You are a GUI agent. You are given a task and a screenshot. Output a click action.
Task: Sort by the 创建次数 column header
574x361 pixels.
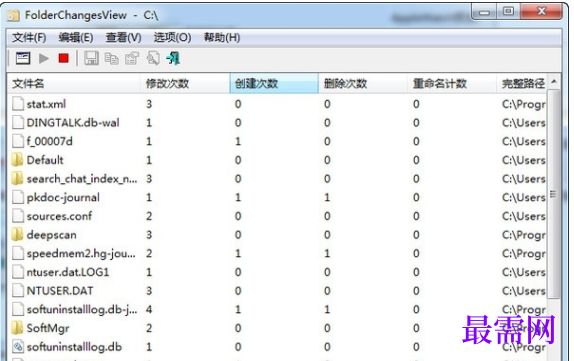pyautogui.click(x=274, y=83)
